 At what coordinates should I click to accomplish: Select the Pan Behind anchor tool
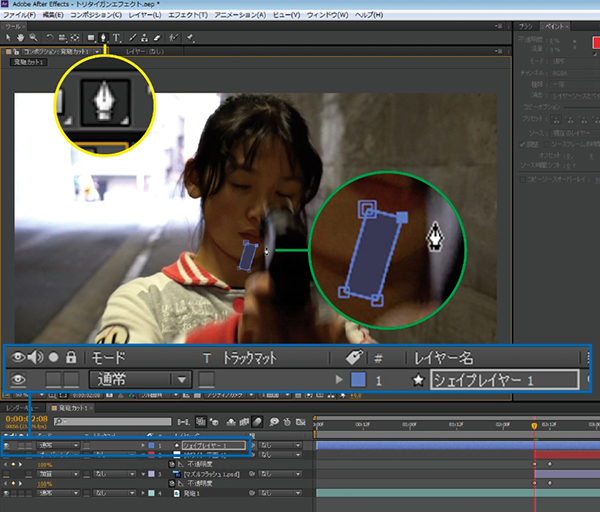(x=75, y=38)
